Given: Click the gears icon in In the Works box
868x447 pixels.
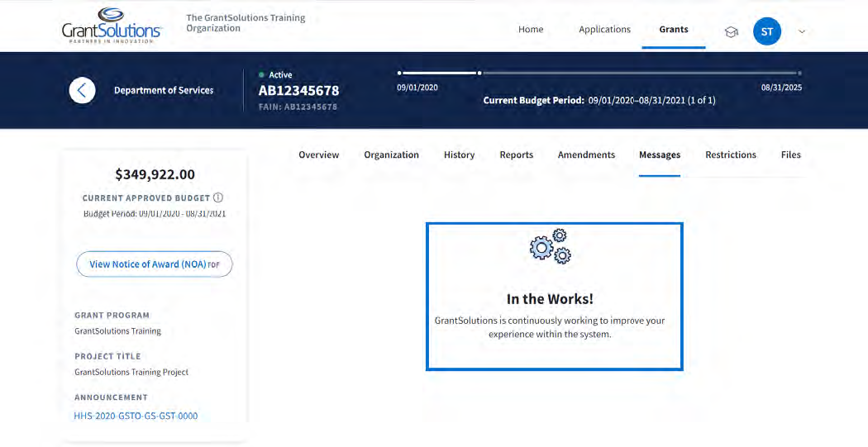Looking at the screenshot, I should click(551, 247).
